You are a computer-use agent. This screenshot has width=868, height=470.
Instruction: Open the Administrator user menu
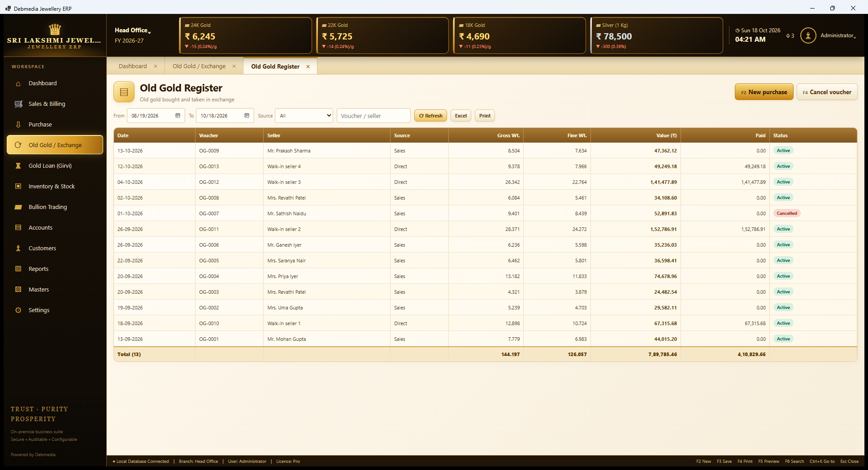pos(838,35)
